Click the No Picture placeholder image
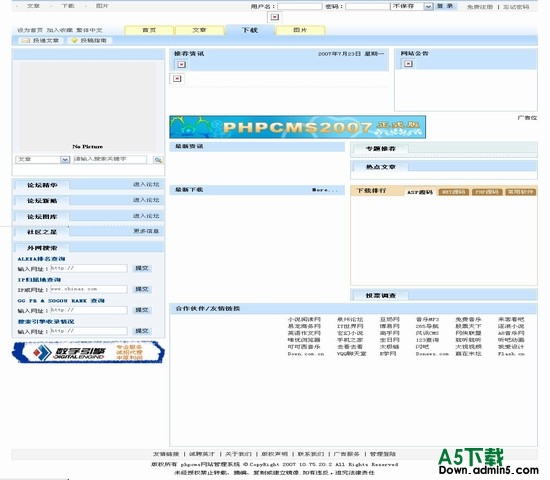Image resolution: width=550 pixels, height=480 pixels. (88, 106)
